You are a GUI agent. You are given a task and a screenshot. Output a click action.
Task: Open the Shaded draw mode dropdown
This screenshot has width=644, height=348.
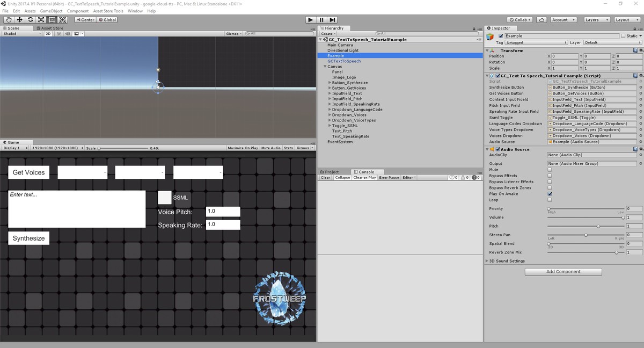[22, 34]
